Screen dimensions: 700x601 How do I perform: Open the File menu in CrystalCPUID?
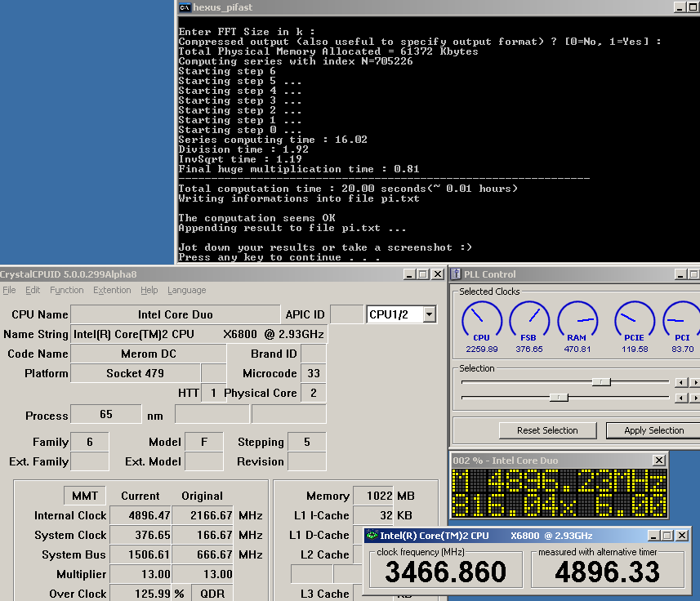(x=9, y=290)
